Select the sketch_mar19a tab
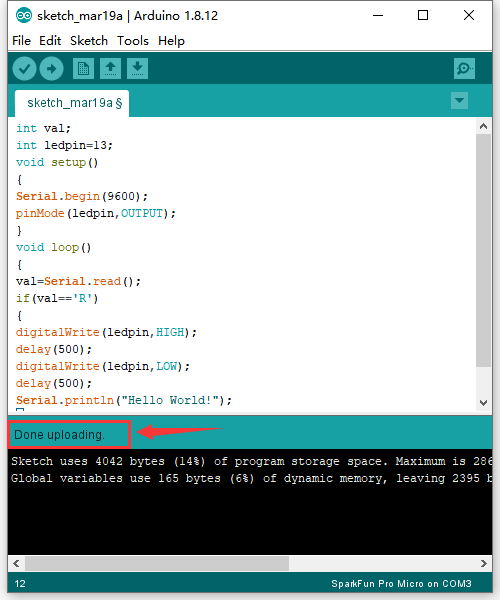Screen dimensions: 500x600 pyautogui.click(x=72, y=103)
